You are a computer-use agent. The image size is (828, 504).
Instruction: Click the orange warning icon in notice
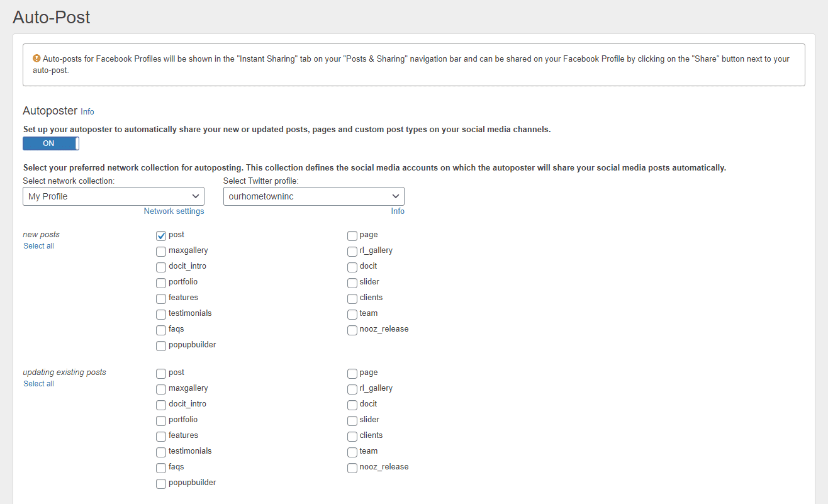[36, 59]
